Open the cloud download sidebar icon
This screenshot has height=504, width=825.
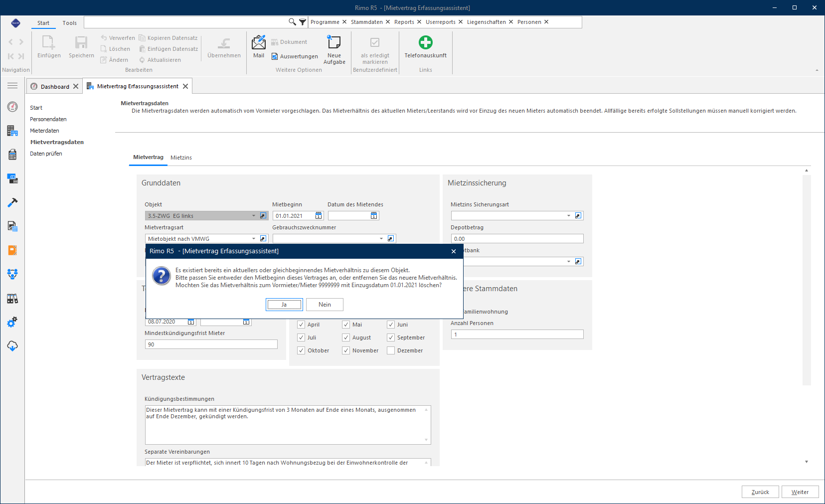point(12,346)
